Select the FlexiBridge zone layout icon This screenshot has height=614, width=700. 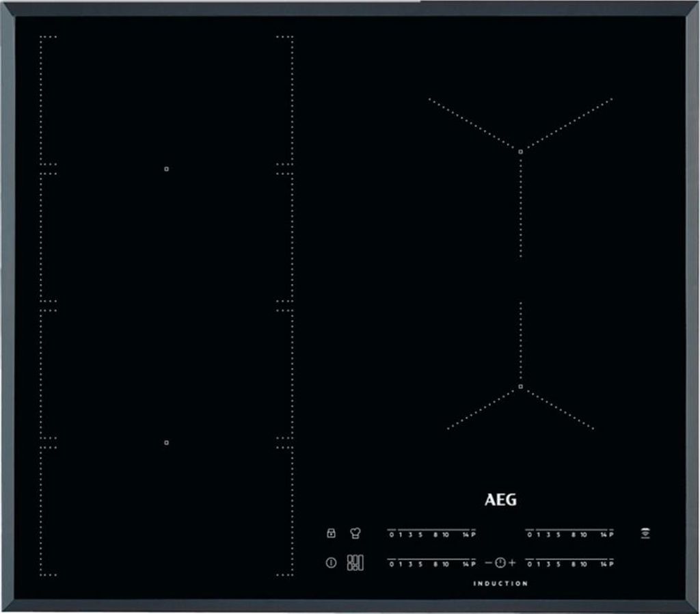tap(355, 563)
